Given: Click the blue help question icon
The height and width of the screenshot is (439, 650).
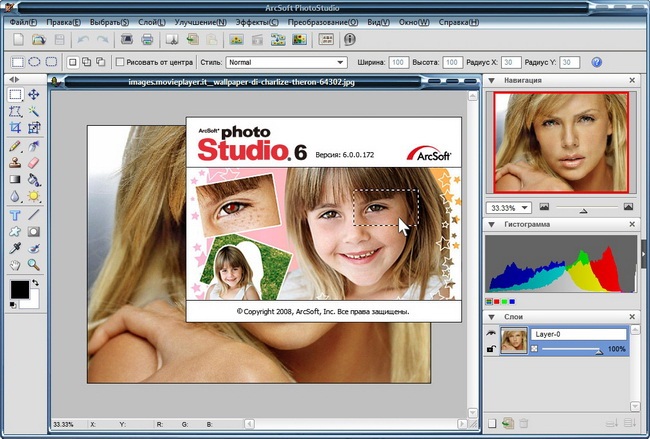Looking at the screenshot, I should coord(597,62).
